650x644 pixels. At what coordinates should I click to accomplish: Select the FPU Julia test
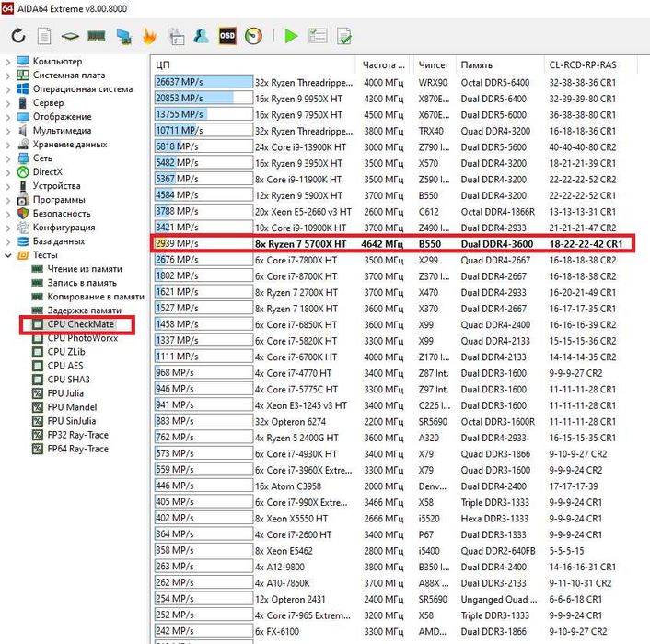[x=65, y=393]
